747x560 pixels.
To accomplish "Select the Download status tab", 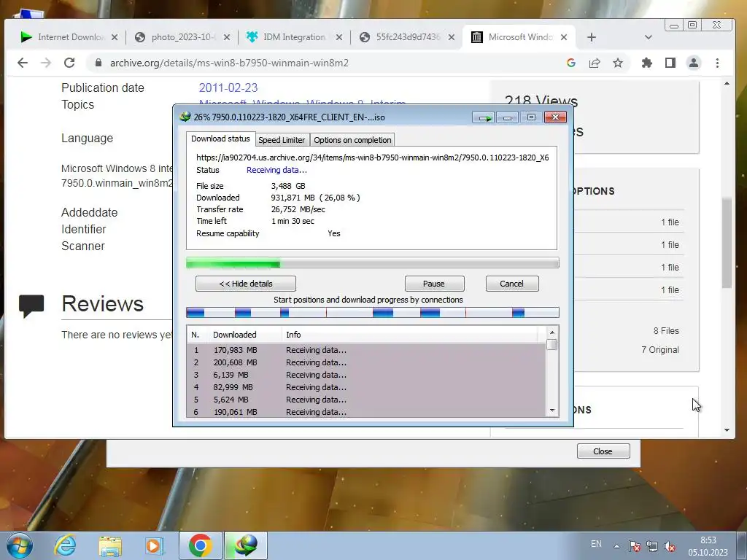I will (220, 139).
